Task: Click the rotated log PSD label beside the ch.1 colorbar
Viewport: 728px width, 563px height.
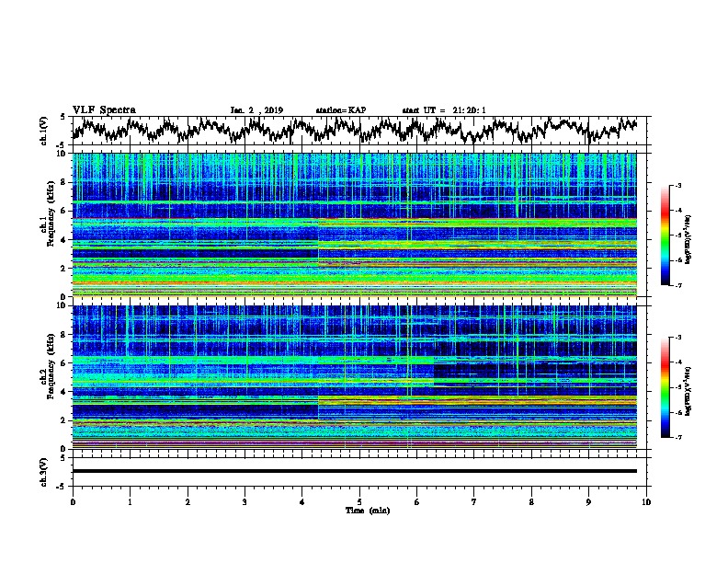Action: pyautogui.click(x=688, y=239)
